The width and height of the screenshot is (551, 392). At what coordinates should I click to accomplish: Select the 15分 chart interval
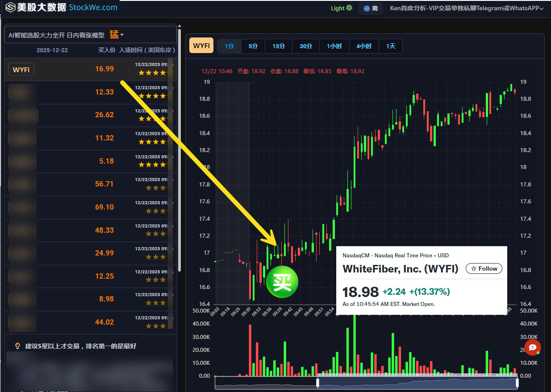coord(279,46)
